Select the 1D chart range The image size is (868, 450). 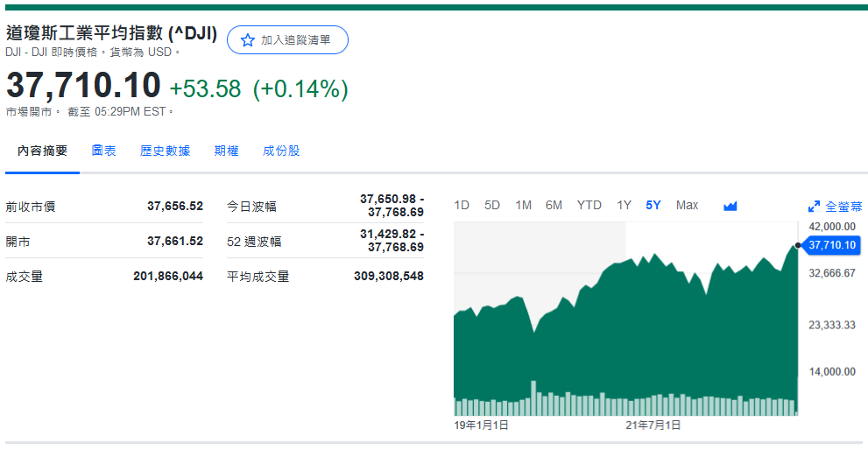tap(462, 205)
